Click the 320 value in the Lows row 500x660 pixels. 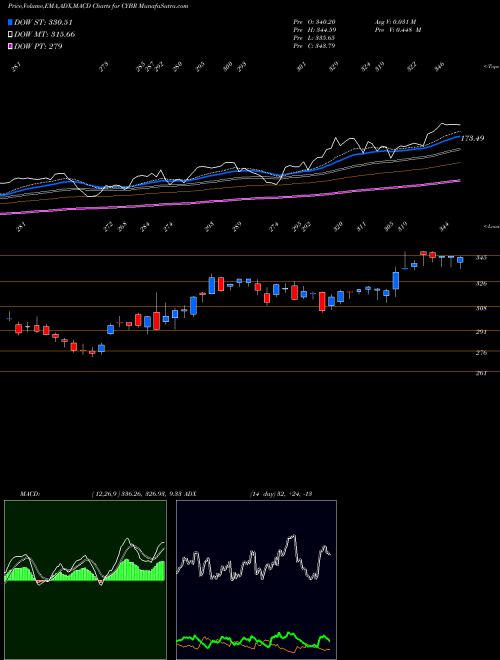click(x=338, y=227)
